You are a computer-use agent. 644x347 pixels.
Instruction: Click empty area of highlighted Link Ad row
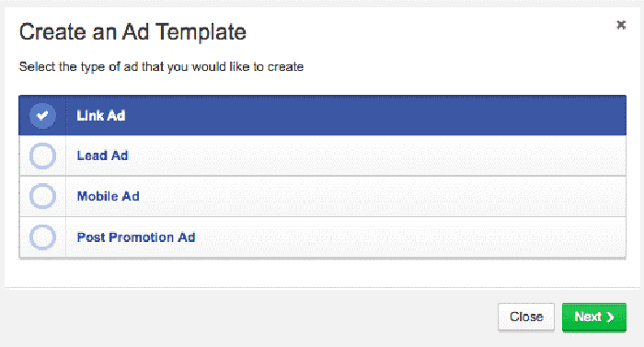370,116
